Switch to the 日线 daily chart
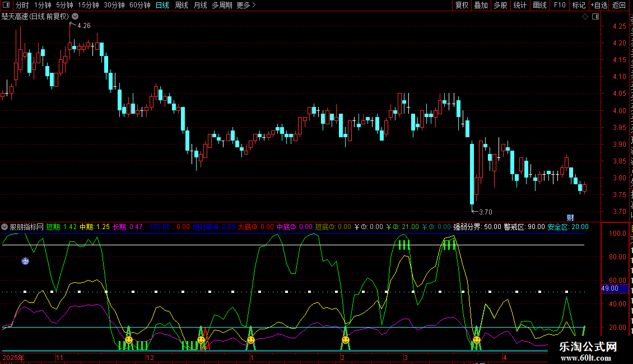 coord(162,5)
